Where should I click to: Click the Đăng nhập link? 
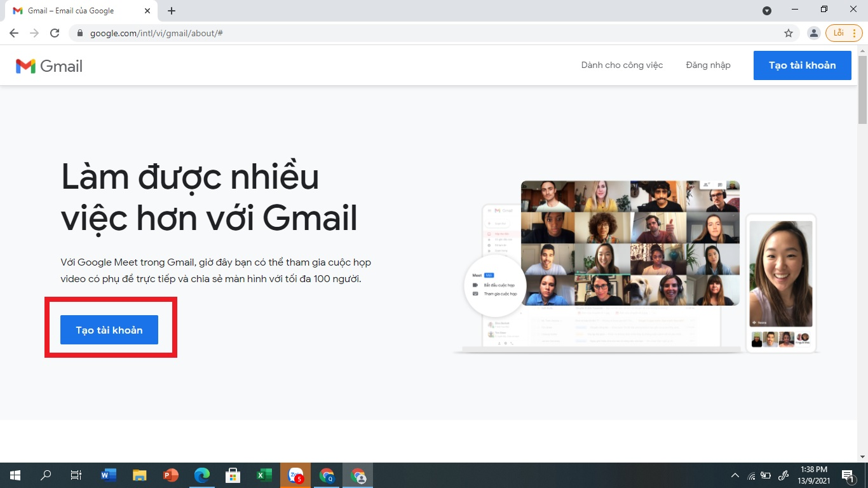pos(709,65)
